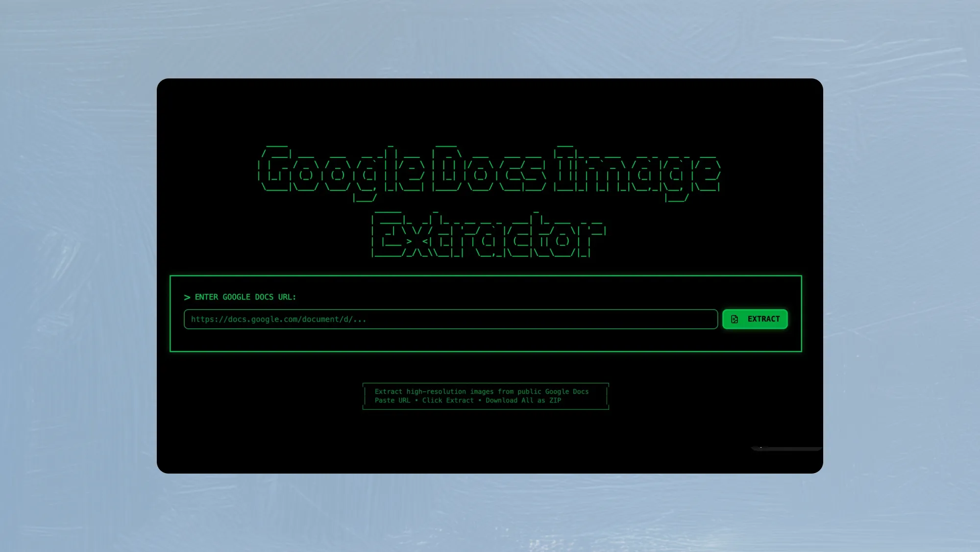Click the 'Extractor' ASCII title line

pos(489,234)
